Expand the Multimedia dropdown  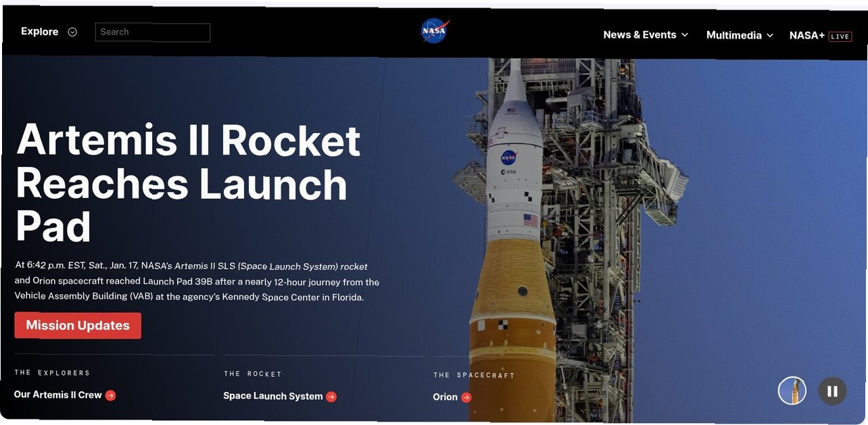740,35
